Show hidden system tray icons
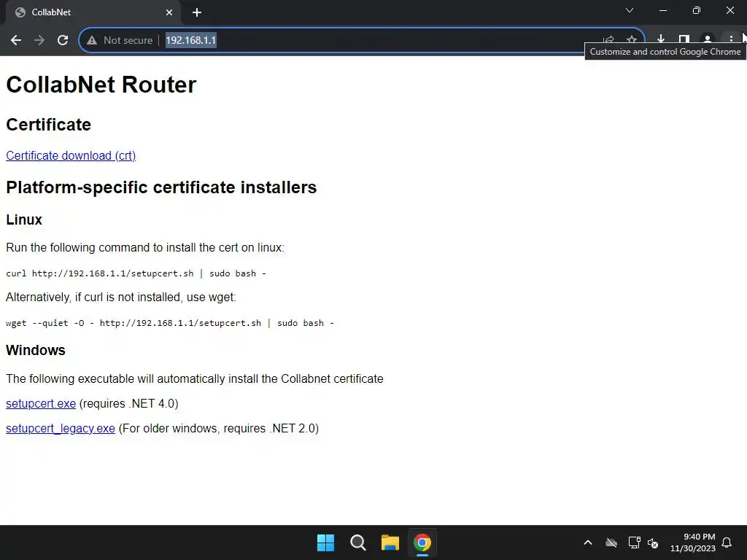Viewport: 747px width, 560px height. coord(588,542)
